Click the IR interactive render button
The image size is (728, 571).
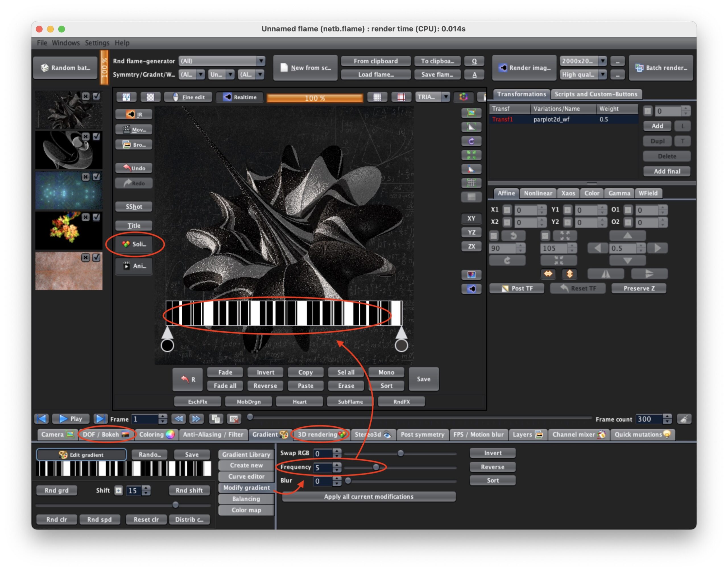(134, 114)
